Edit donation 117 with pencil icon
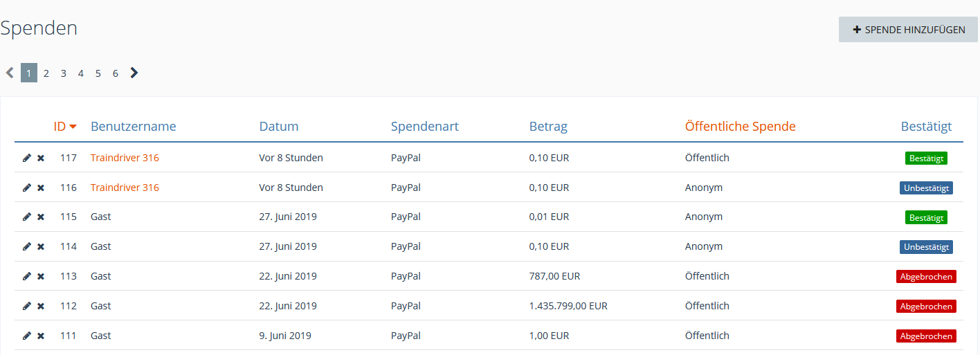The width and height of the screenshot is (980, 355). coord(27,158)
